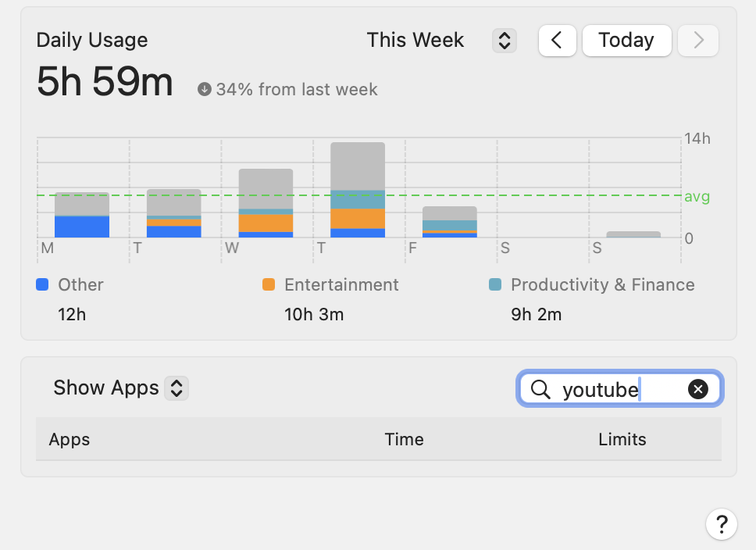
Task: Jump to Today in usage chart
Action: pyautogui.click(x=626, y=41)
